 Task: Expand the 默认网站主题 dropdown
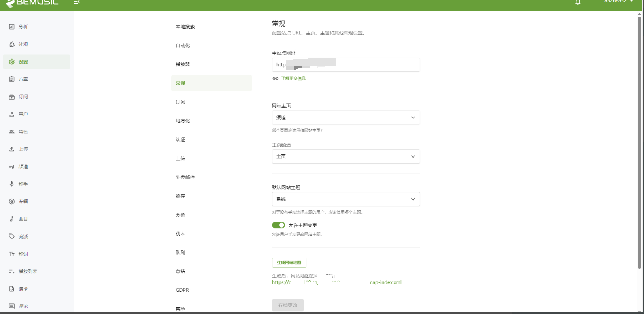tap(346, 199)
